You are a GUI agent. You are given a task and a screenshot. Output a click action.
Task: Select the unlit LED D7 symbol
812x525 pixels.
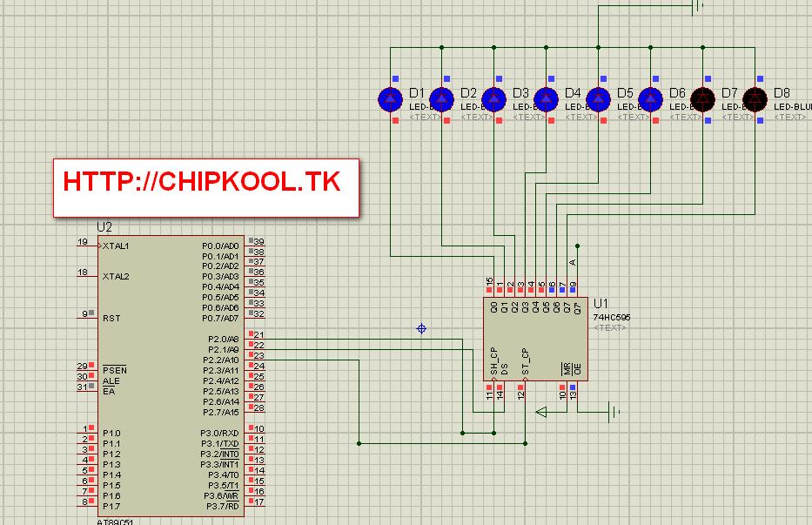coord(702,98)
